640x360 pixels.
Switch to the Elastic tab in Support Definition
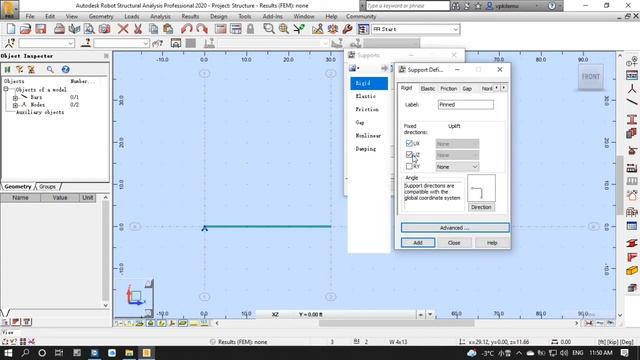pyautogui.click(x=427, y=89)
